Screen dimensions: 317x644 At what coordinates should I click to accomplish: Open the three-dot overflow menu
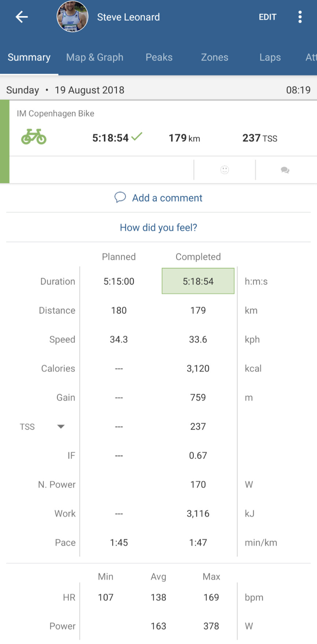click(x=300, y=17)
